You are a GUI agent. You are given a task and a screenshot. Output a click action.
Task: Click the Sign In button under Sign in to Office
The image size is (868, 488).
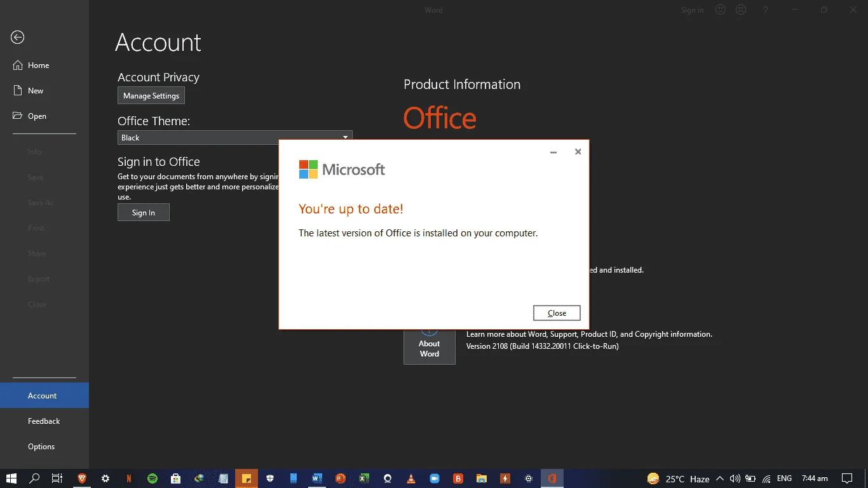click(144, 212)
